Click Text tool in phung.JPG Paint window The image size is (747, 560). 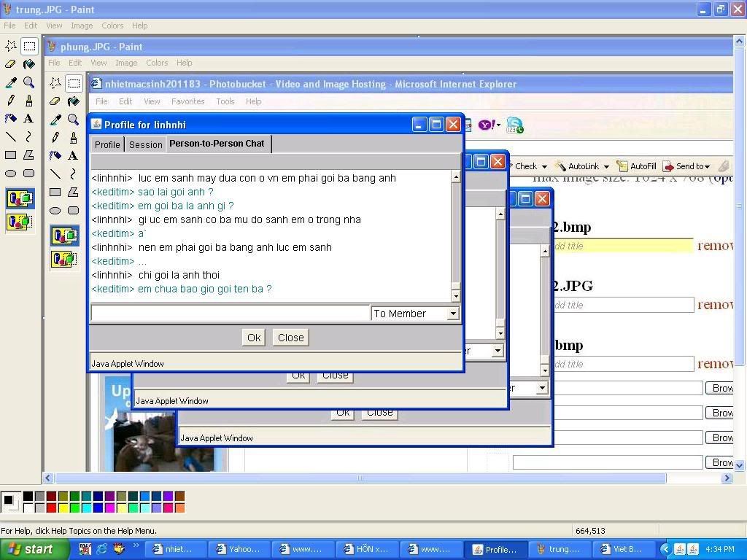coord(74,156)
